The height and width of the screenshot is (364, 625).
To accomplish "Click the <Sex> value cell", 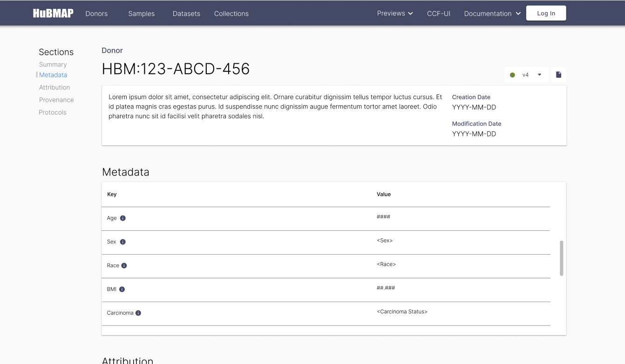I will (x=385, y=241).
